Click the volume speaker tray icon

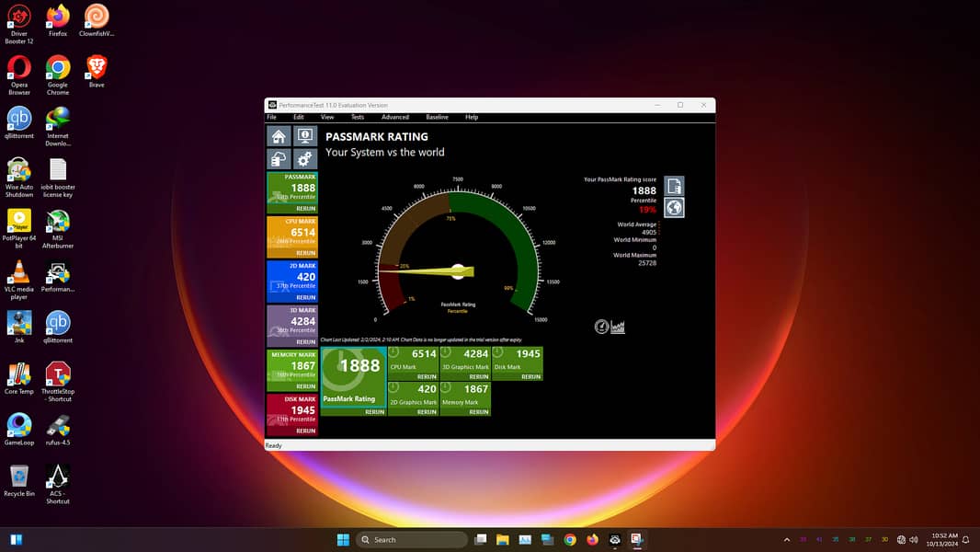914,539
